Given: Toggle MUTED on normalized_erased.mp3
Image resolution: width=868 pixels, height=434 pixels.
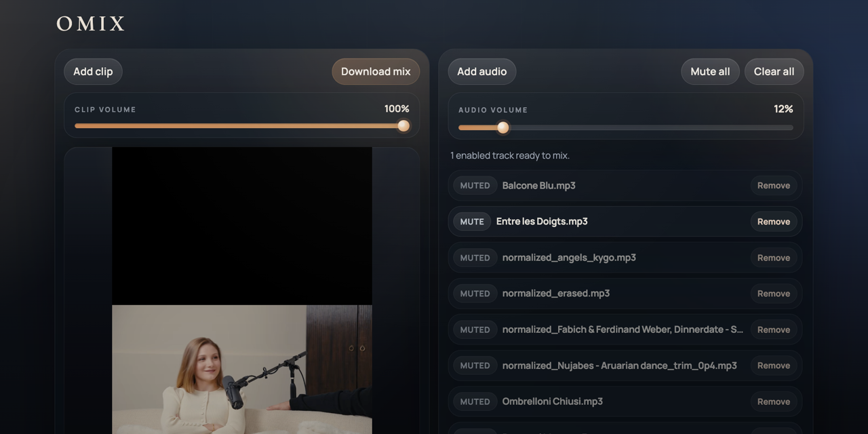Looking at the screenshot, I should click(x=475, y=294).
